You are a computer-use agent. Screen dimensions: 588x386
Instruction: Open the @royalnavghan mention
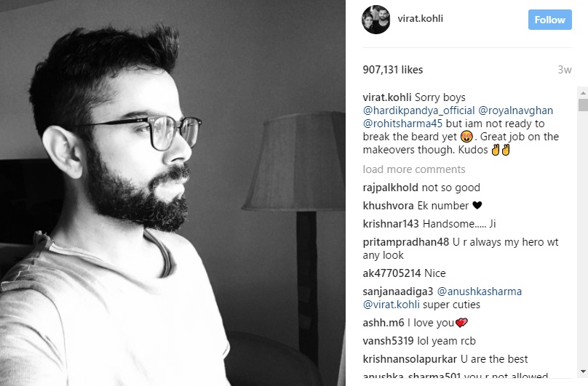click(x=515, y=110)
